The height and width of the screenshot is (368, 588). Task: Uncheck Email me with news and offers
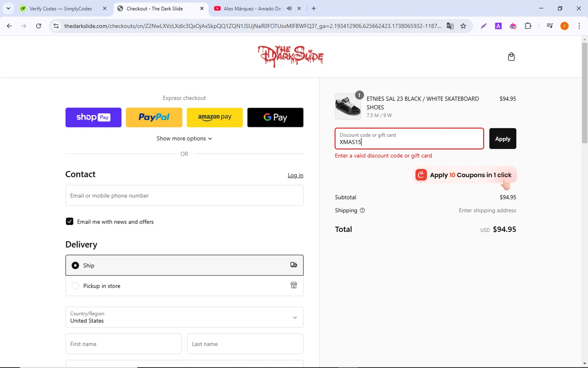[69, 221]
